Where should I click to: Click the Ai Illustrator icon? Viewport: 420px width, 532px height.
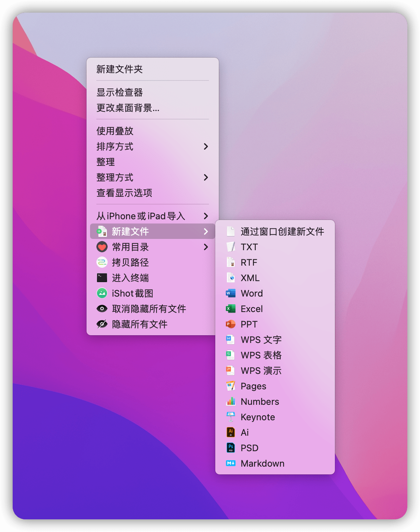tap(230, 433)
